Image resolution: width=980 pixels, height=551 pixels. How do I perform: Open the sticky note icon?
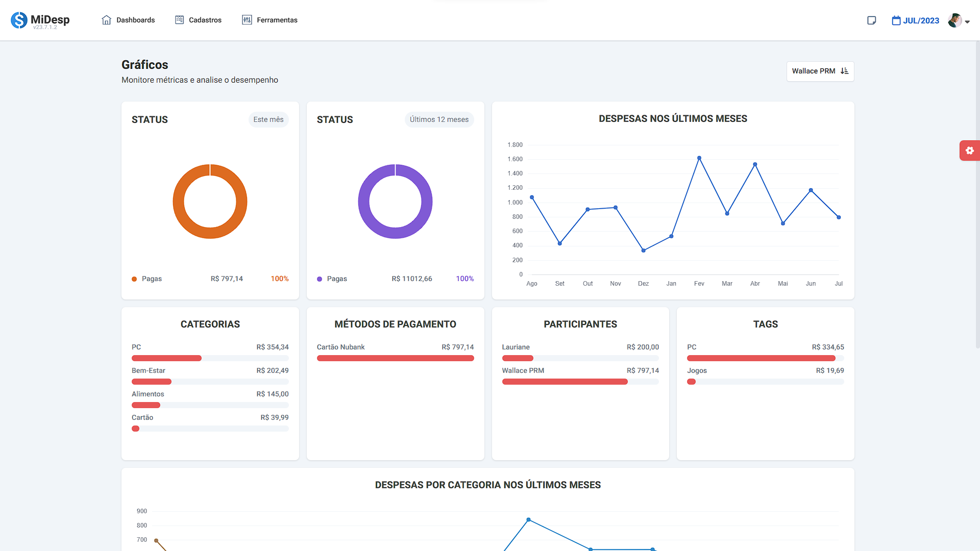click(x=872, y=20)
